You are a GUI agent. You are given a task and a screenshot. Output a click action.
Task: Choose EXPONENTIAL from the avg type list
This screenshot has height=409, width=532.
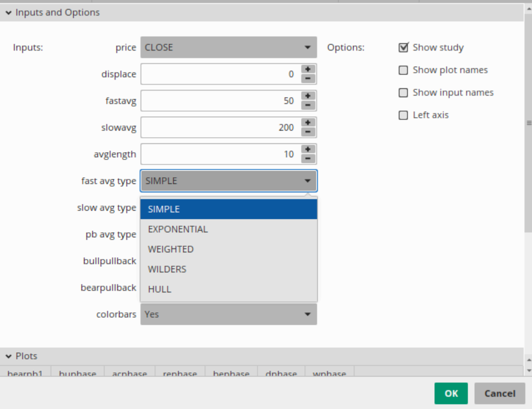[x=178, y=229]
